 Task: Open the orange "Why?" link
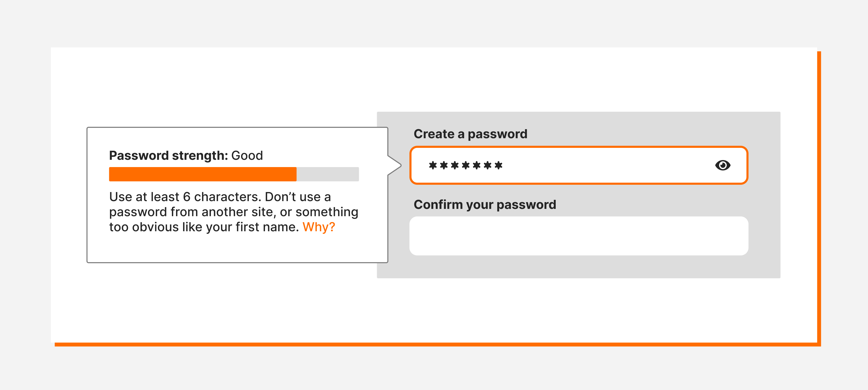click(x=319, y=227)
